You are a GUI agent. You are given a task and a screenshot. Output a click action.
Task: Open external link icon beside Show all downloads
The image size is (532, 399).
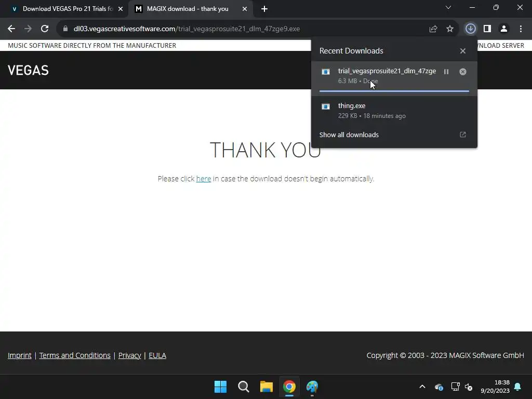click(x=463, y=135)
